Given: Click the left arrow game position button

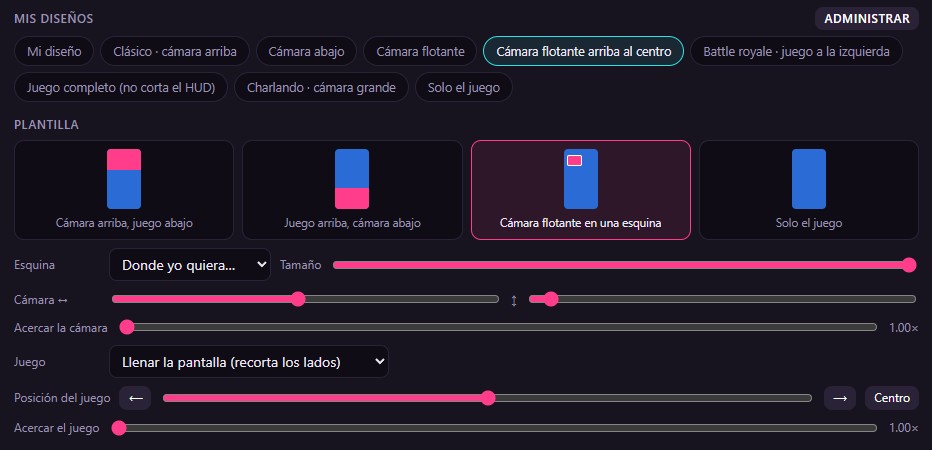Looking at the screenshot, I should coord(135,398).
